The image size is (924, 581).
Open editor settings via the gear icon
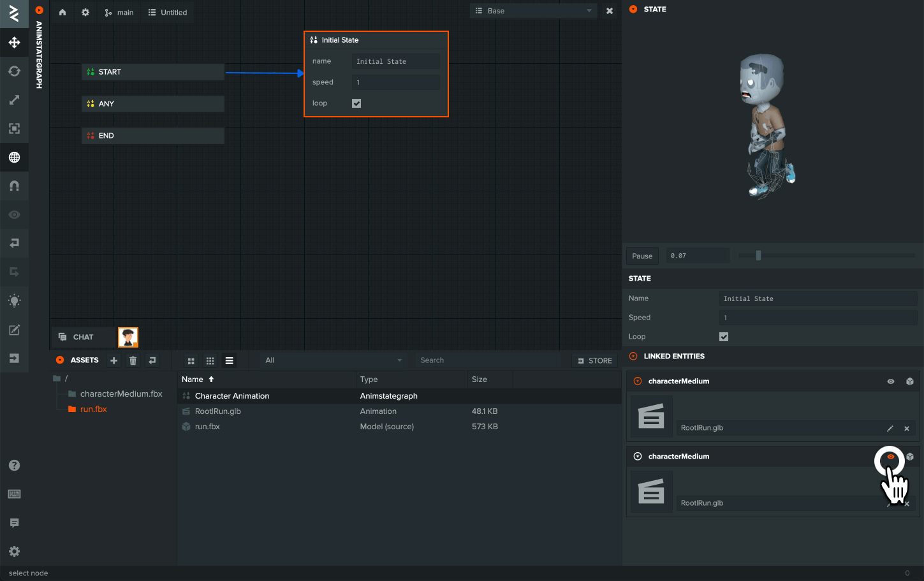coord(85,12)
